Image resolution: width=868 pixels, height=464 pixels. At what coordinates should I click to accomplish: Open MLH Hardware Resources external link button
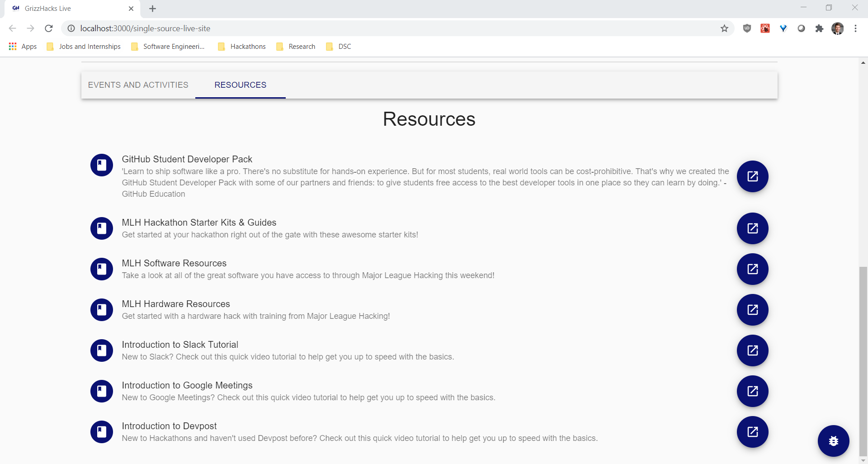[x=752, y=310]
